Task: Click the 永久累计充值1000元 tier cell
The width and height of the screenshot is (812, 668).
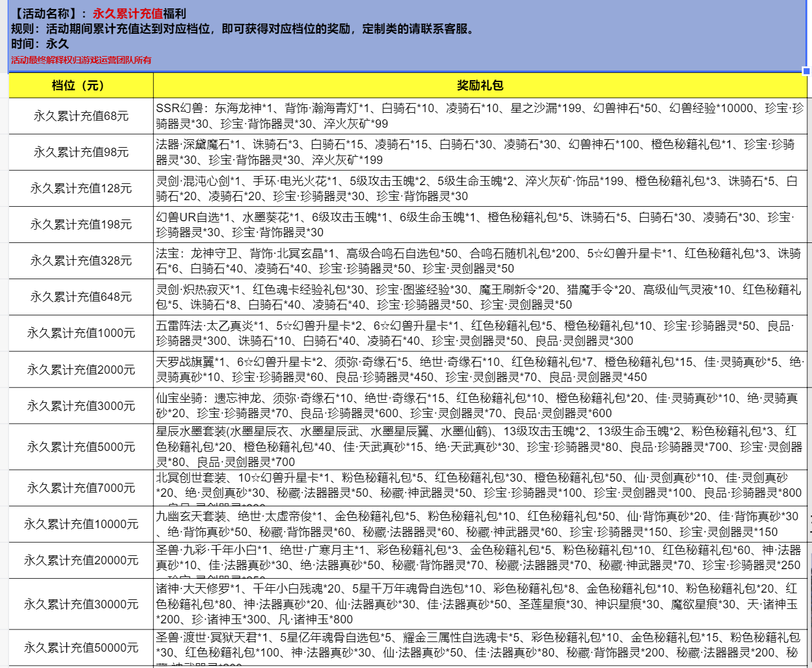Action: pyautogui.click(x=81, y=333)
